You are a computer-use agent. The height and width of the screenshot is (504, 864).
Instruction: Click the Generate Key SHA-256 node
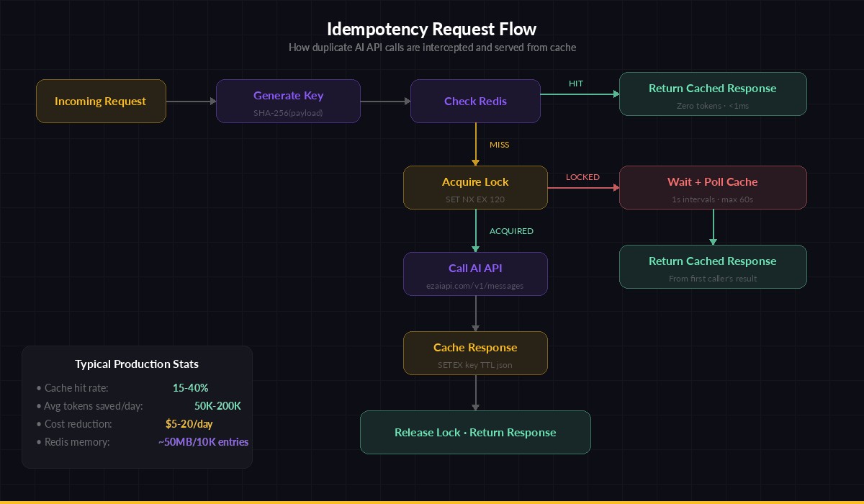coord(288,101)
